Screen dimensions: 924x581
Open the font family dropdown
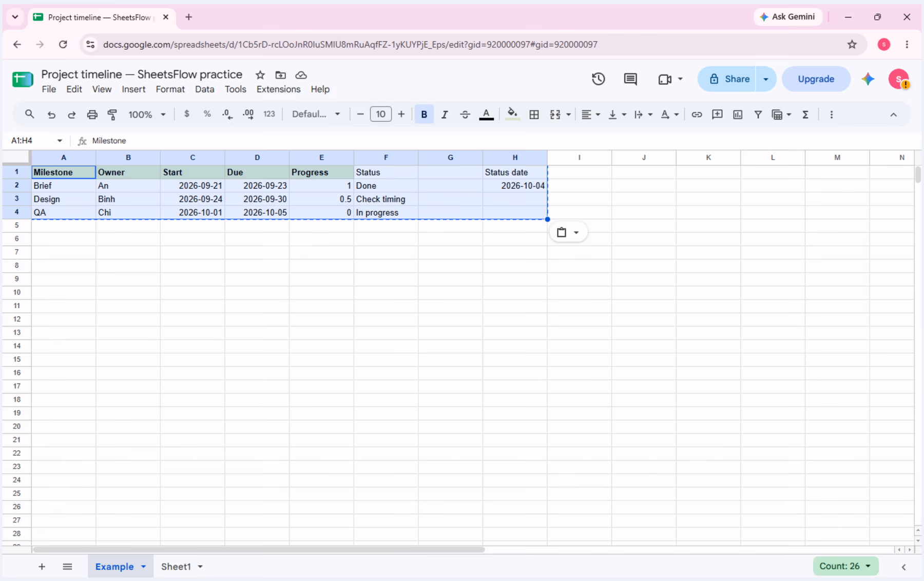point(316,114)
